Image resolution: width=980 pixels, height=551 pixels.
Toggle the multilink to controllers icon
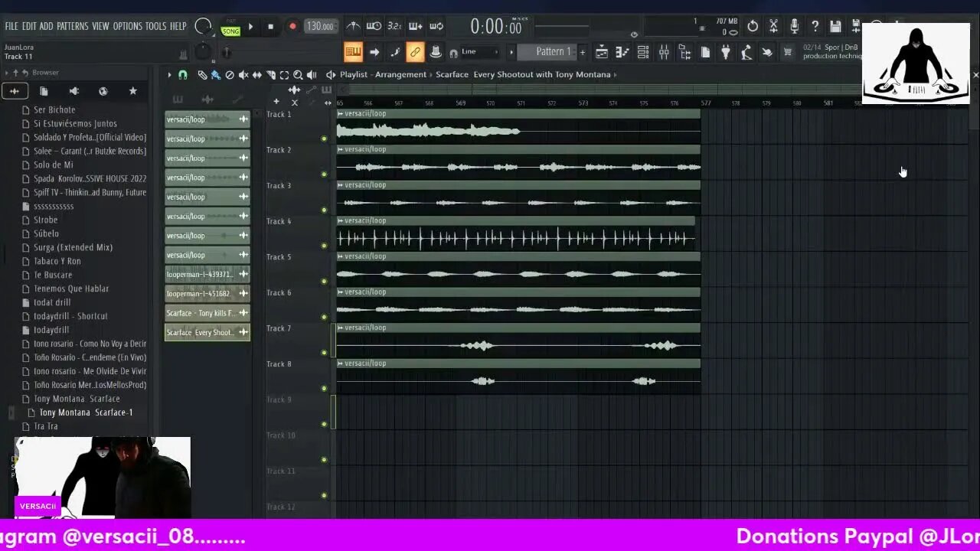pyautogui.click(x=415, y=52)
